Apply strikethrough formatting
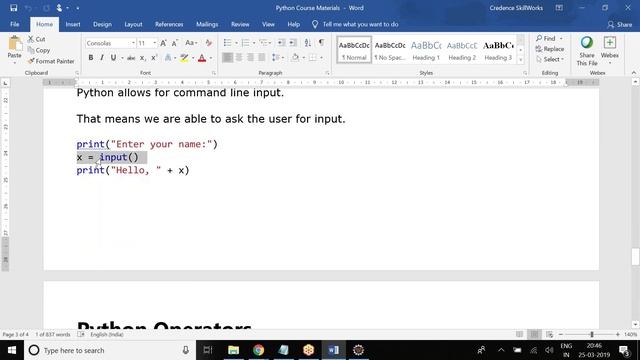 click(131, 58)
